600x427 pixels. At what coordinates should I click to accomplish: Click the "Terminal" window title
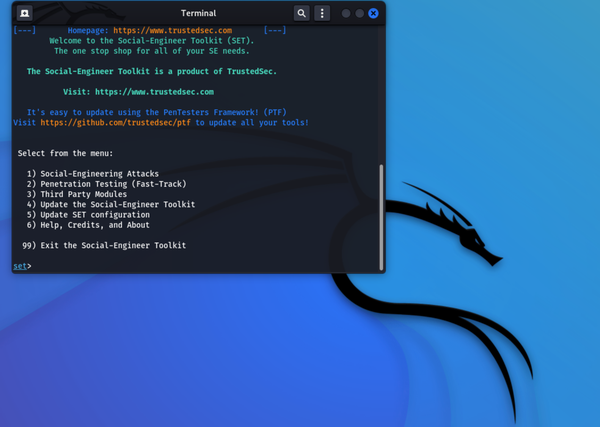[199, 13]
